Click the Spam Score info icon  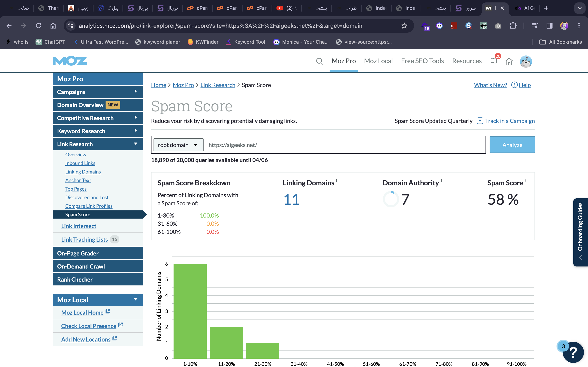coord(526,181)
